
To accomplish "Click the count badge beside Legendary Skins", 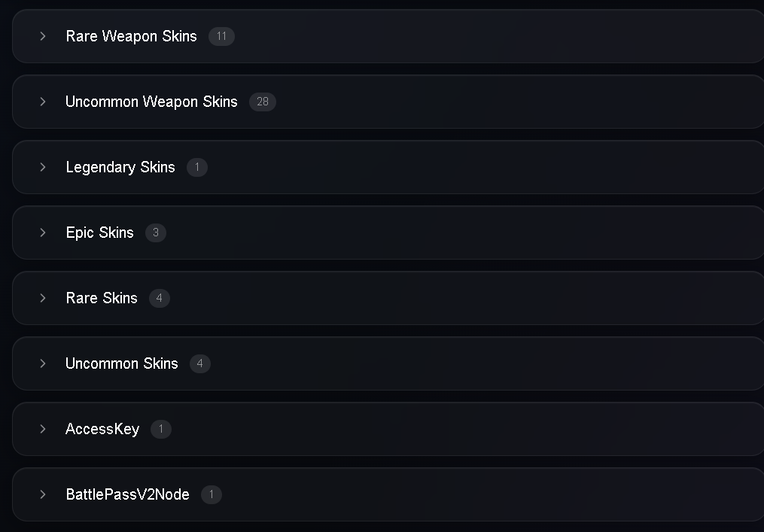I will [x=197, y=168].
